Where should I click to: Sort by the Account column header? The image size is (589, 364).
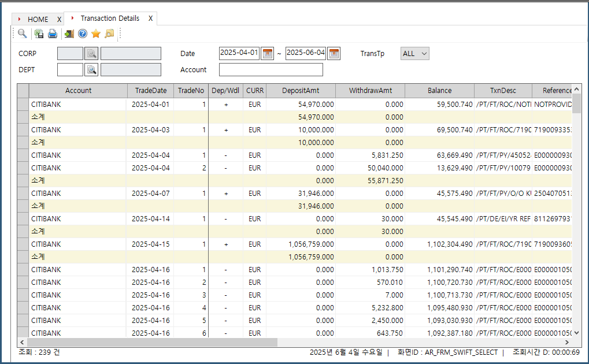click(78, 91)
